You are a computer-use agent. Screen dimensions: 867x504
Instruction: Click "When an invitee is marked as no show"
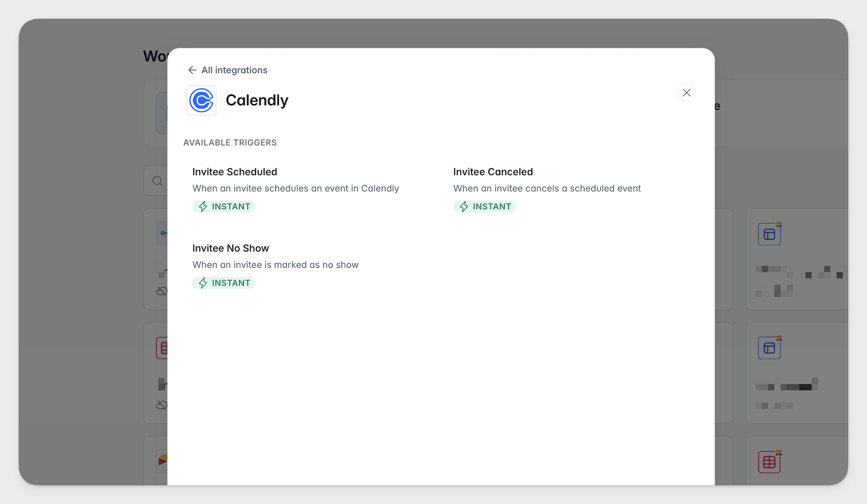click(x=275, y=265)
